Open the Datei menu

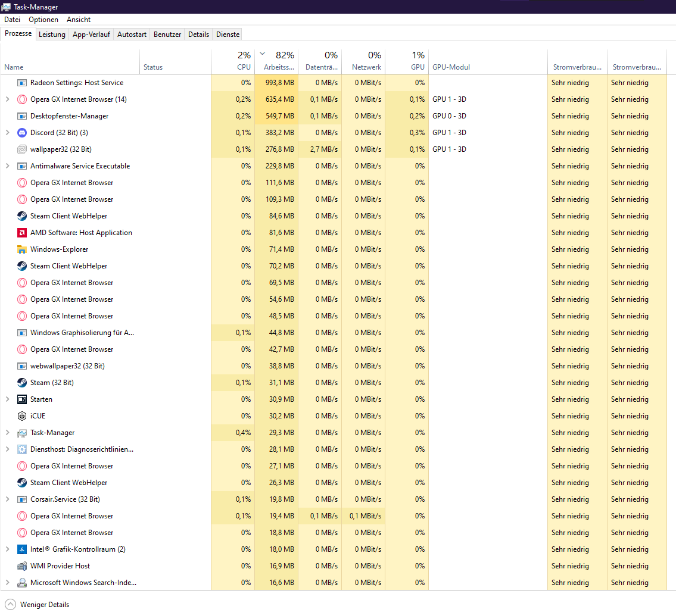[12, 20]
